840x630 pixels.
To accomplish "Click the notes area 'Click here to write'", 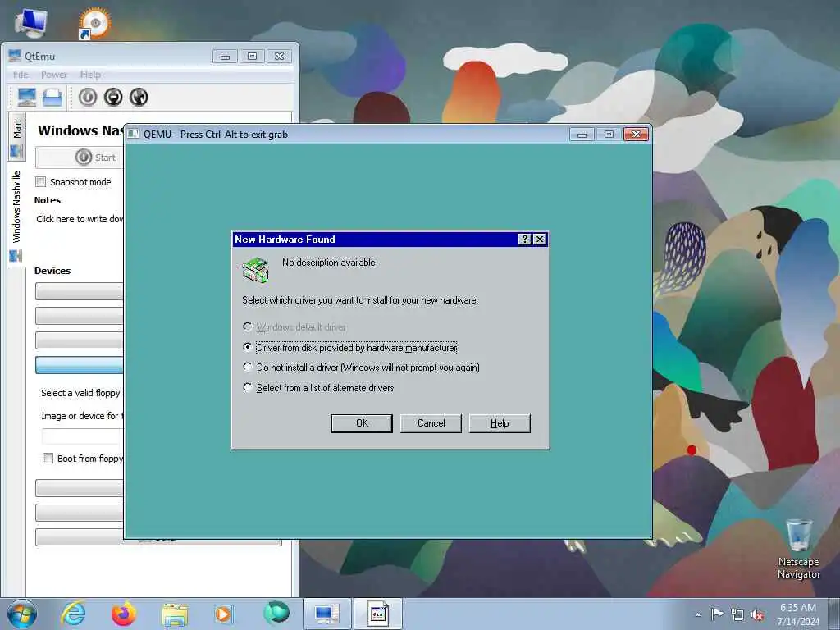I will (80, 218).
